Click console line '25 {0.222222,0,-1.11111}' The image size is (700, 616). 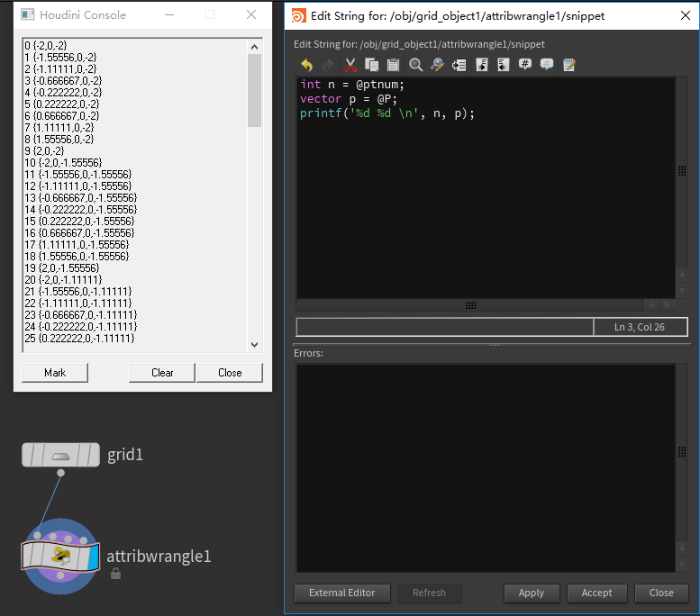pyautogui.click(x=79, y=339)
